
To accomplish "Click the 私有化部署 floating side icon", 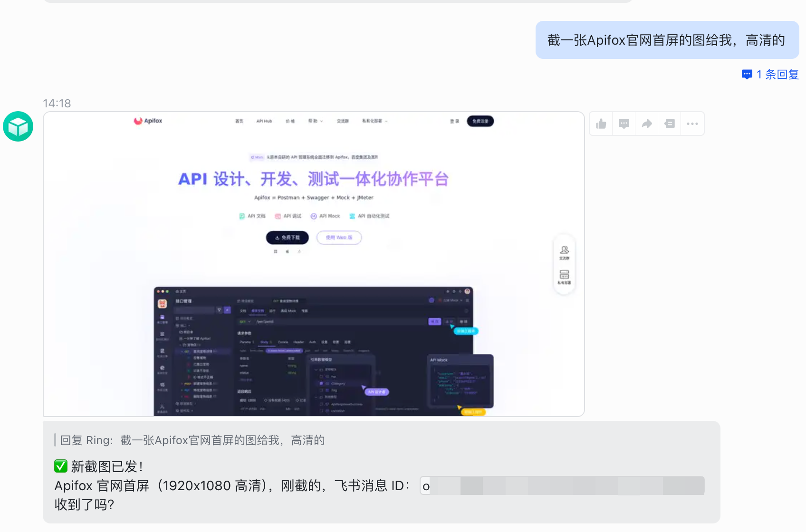I will (x=564, y=277).
